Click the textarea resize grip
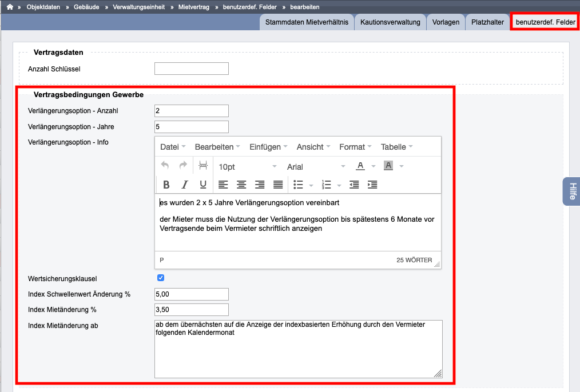The width and height of the screenshot is (580, 392). click(438, 374)
